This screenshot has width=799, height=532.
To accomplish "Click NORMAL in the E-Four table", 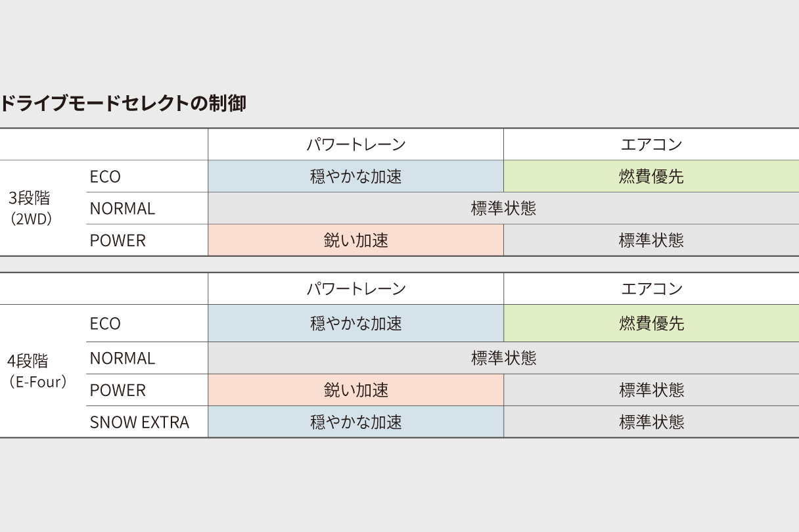I will (122, 359).
